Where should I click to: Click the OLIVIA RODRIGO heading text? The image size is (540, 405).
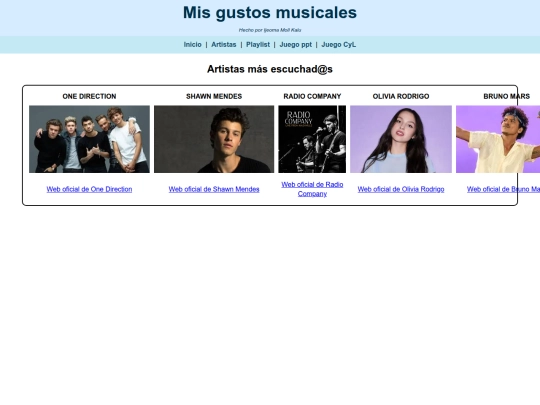point(401,96)
